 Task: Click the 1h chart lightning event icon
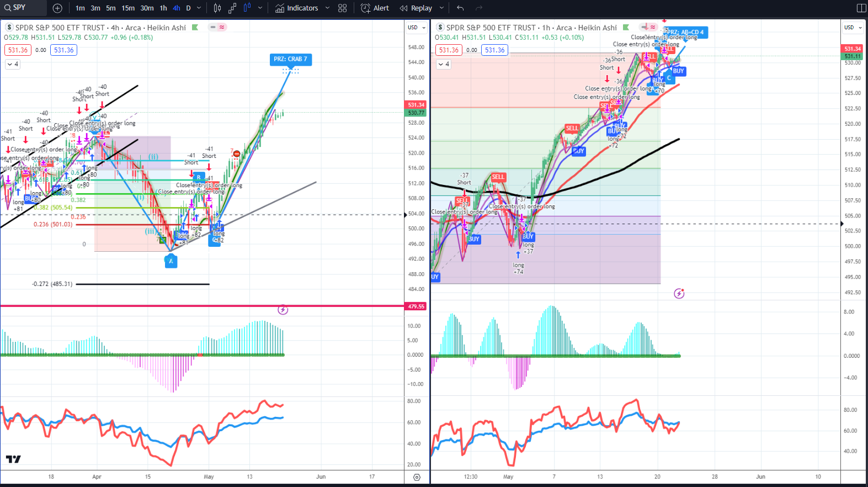point(679,294)
